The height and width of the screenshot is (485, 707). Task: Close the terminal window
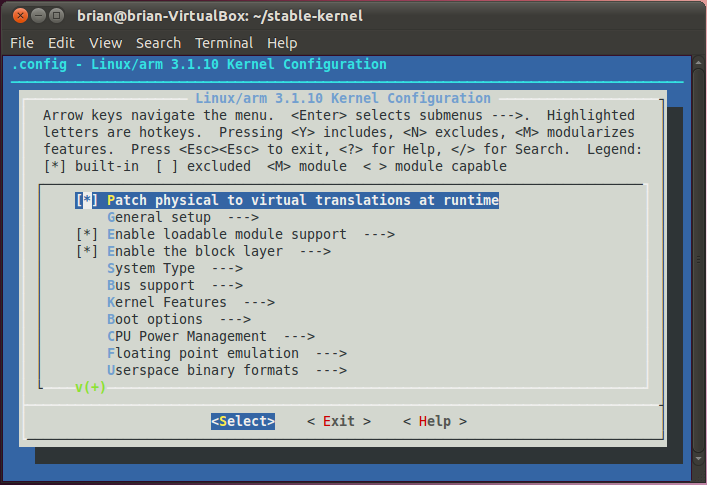coord(20,16)
